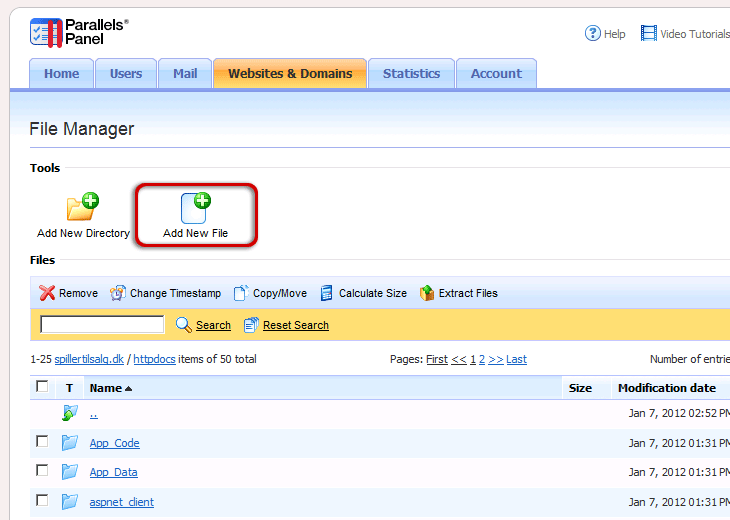Click next pages >> link
The image size is (730, 520).
(x=495, y=359)
